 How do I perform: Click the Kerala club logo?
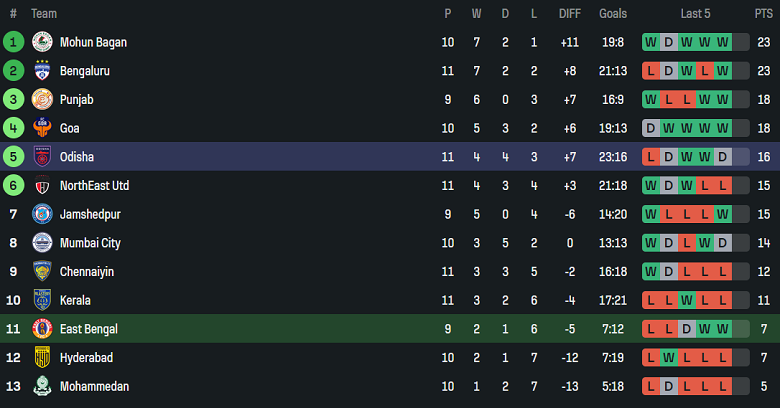[42, 300]
